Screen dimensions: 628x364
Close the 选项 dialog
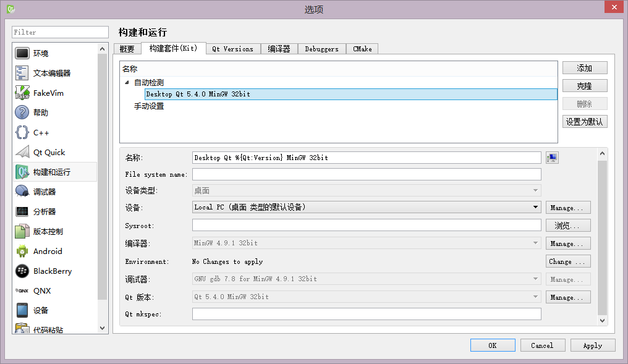[x=614, y=7]
